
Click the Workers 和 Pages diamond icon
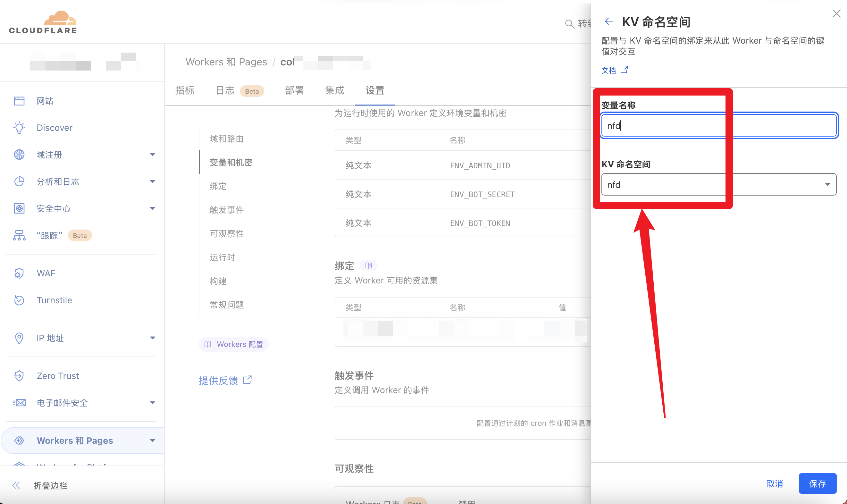pyautogui.click(x=19, y=441)
